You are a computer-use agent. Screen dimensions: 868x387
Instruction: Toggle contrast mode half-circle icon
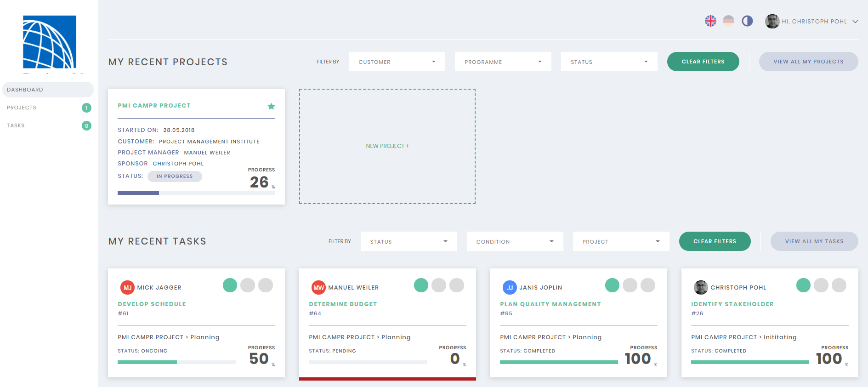tap(747, 21)
